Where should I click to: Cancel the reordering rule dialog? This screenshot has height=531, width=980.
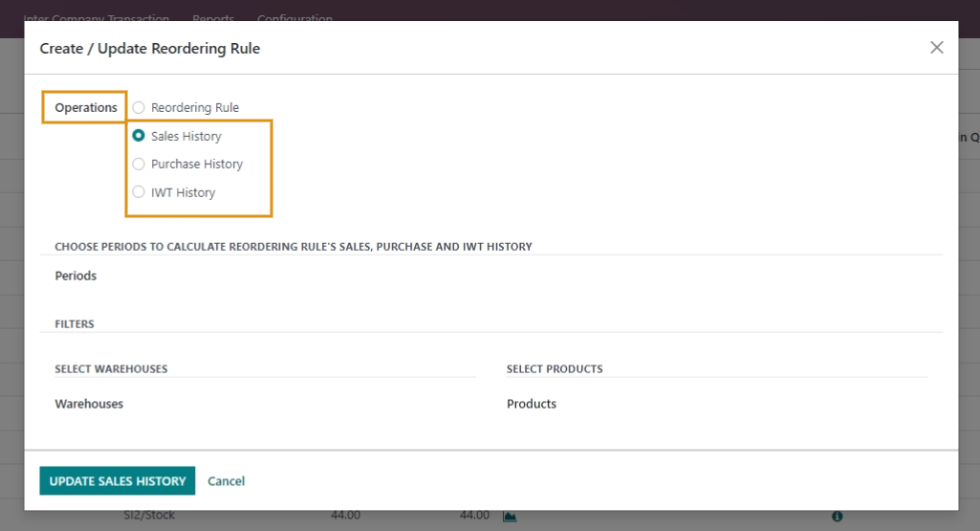(x=227, y=481)
